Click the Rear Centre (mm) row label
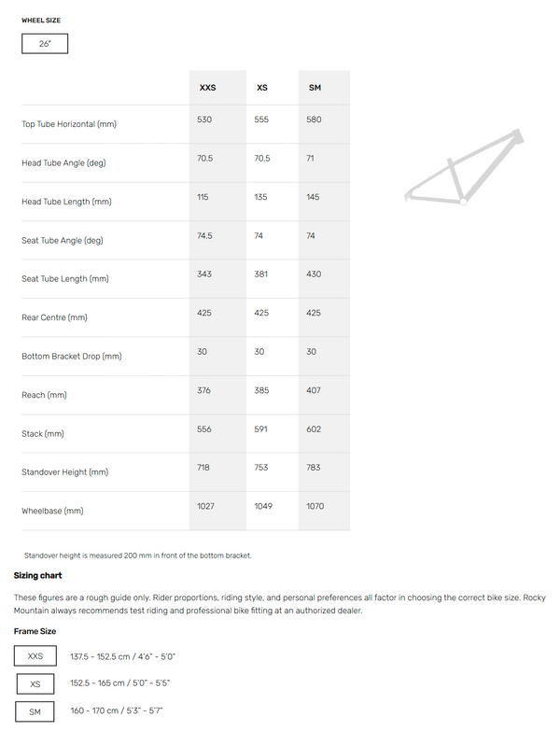This screenshot has width=560, height=731. click(x=54, y=317)
